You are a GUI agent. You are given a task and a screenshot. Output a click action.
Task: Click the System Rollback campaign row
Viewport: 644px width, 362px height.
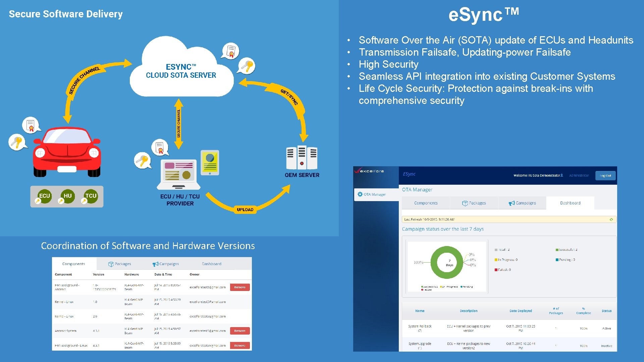509,328
